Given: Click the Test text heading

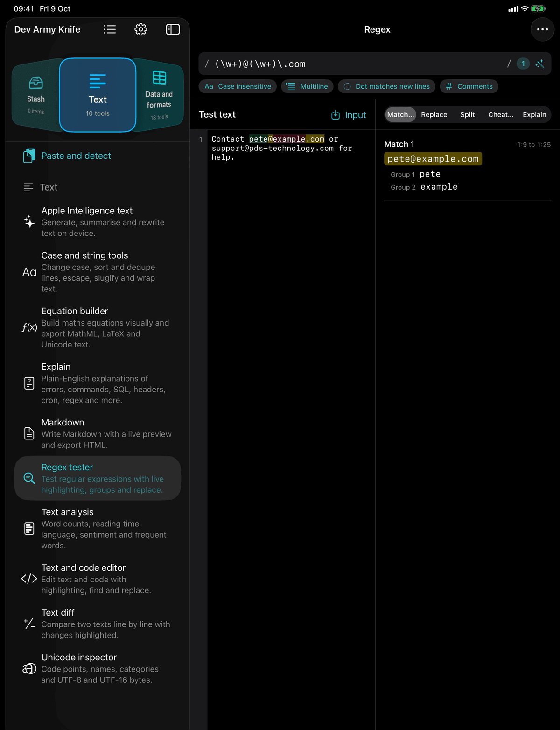Looking at the screenshot, I should (x=217, y=114).
